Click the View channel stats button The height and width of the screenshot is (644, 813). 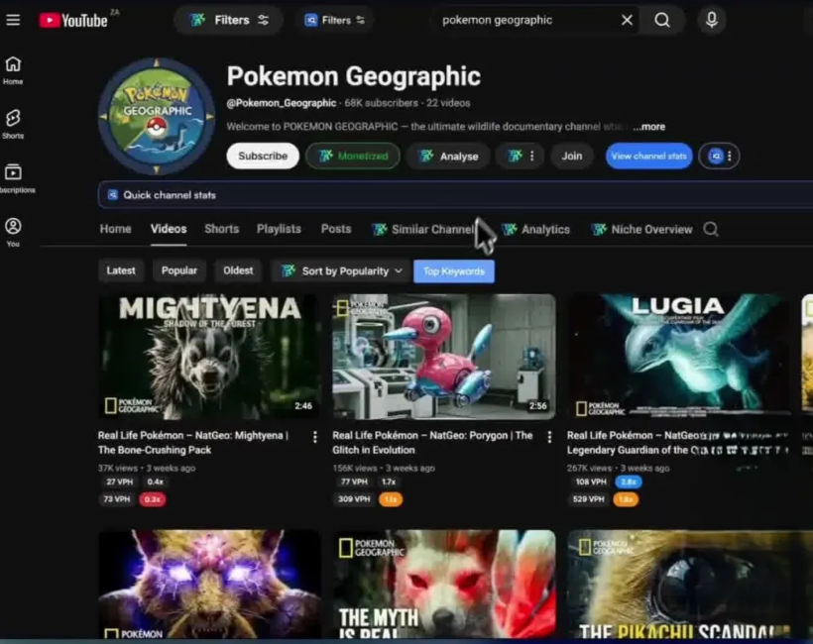click(x=648, y=156)
